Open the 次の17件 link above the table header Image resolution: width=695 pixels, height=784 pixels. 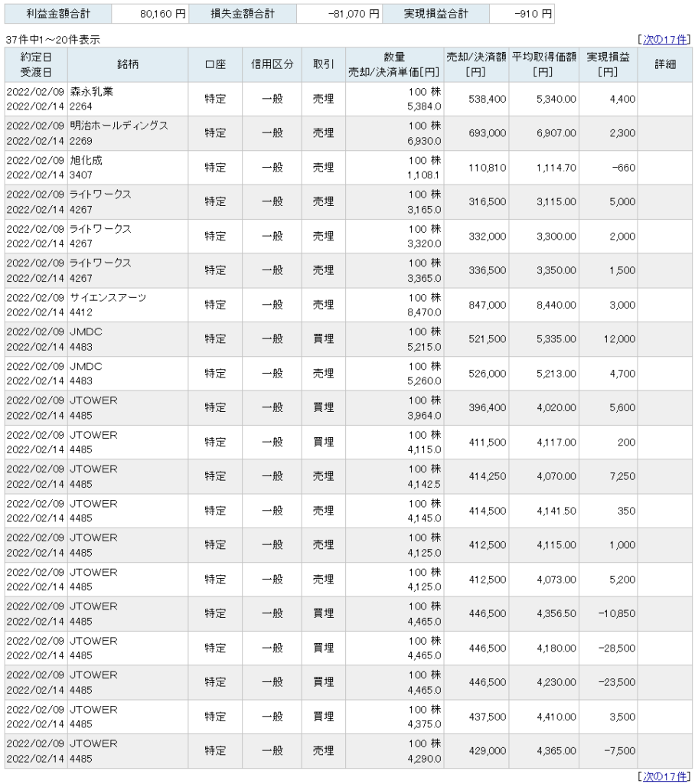[665, 40]
